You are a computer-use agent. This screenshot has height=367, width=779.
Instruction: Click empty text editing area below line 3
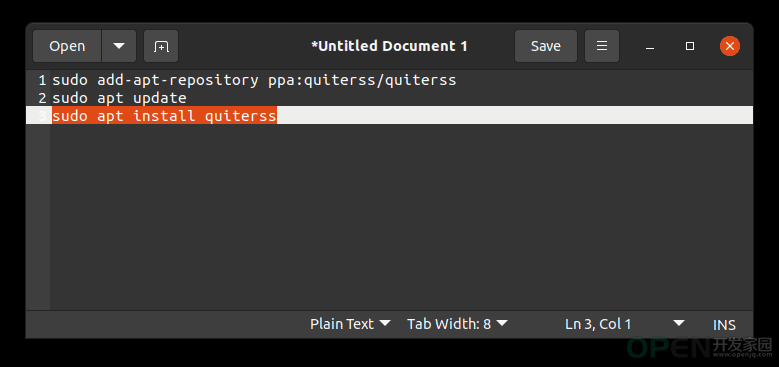click(401, 216)
